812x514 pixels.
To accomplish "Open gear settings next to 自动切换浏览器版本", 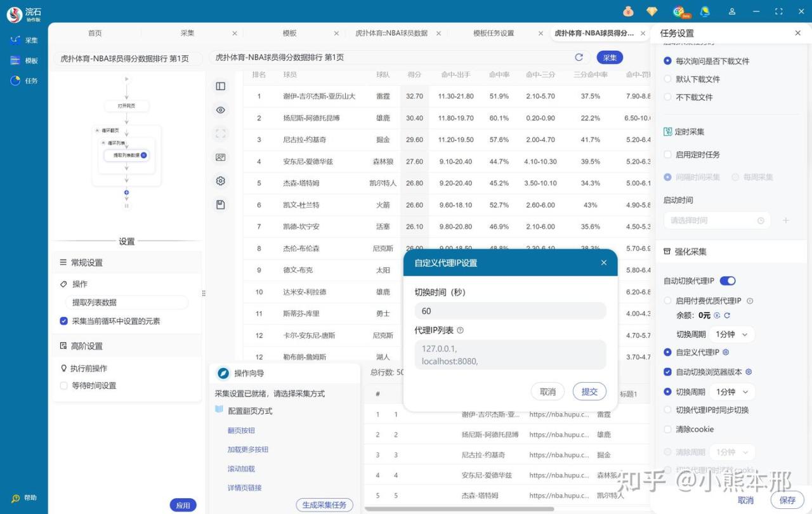I will 749,372.
